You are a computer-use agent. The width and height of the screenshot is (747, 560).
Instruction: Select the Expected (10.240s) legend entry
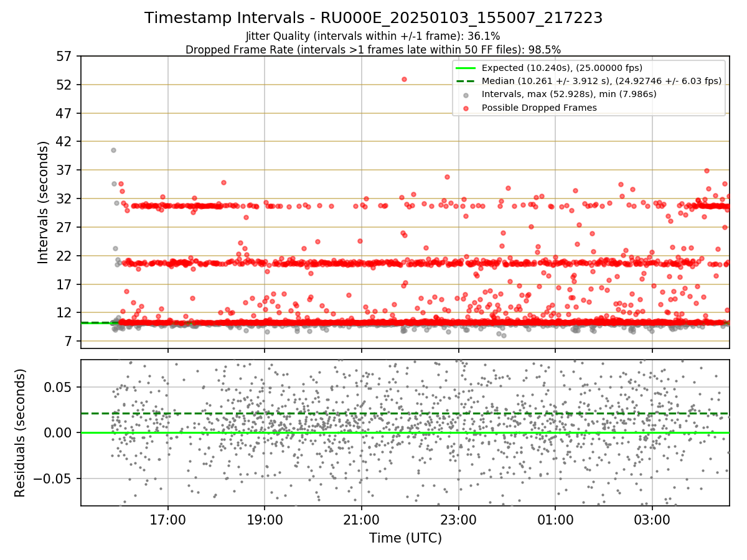(562, 68)
